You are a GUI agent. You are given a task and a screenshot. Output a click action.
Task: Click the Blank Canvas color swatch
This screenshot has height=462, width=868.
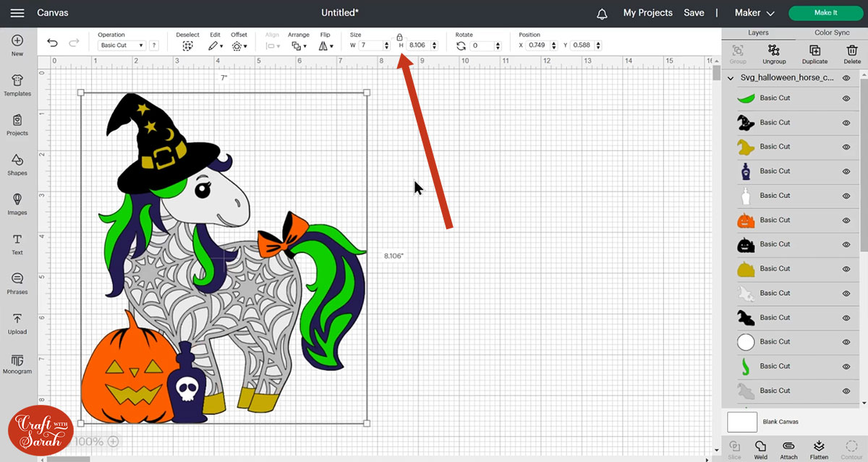coord(742,422)
